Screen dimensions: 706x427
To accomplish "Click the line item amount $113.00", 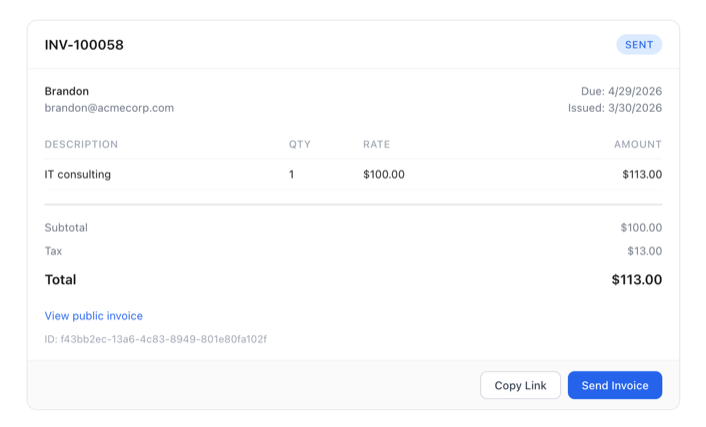I will [x=641, y=174].
